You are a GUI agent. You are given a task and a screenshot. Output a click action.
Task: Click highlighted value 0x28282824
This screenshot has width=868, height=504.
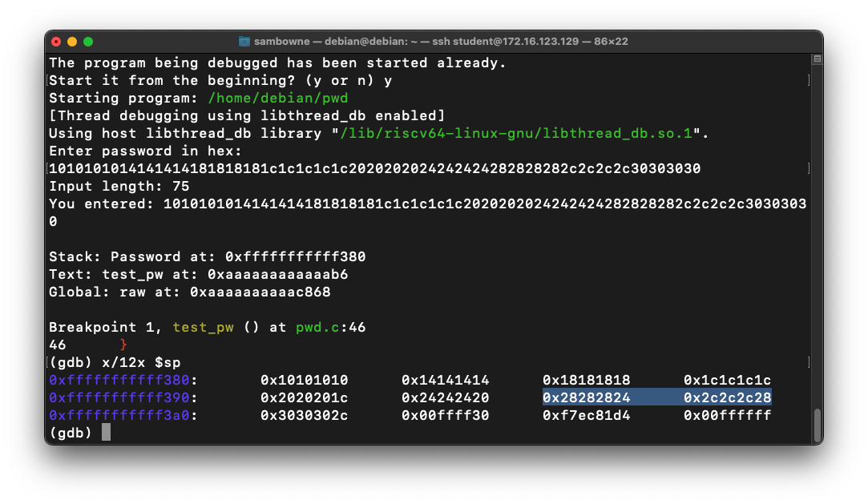(x=586, y=397)
